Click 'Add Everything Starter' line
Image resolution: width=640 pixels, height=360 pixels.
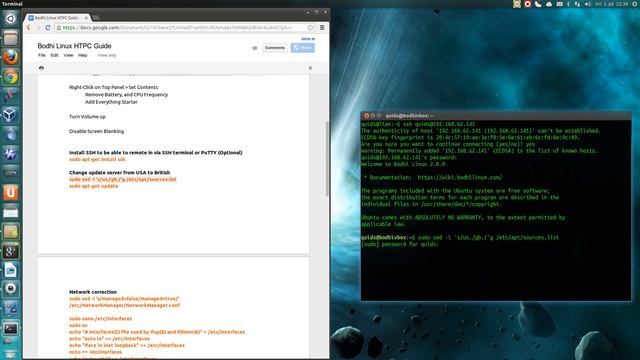coord(111,102)
